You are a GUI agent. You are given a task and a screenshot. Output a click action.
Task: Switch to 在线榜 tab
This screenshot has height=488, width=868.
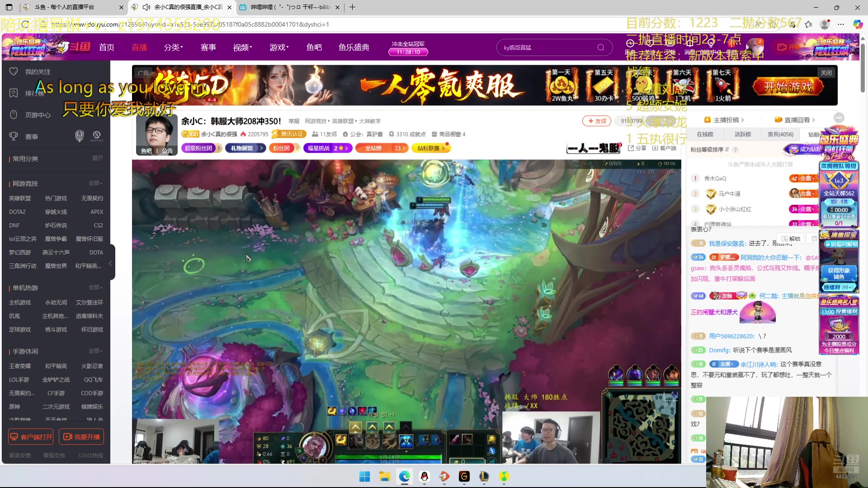click(x=705, y=134)
